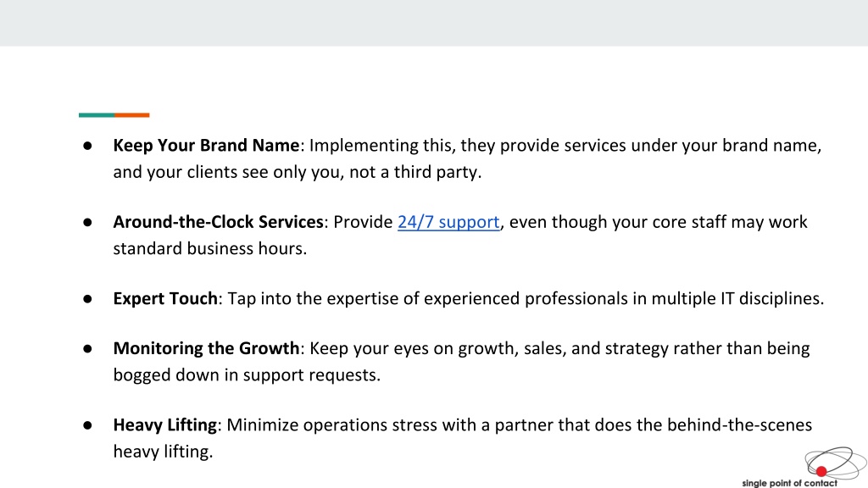
Task: Click the teal segment of accent bar
Action: (x=97, y=115)
